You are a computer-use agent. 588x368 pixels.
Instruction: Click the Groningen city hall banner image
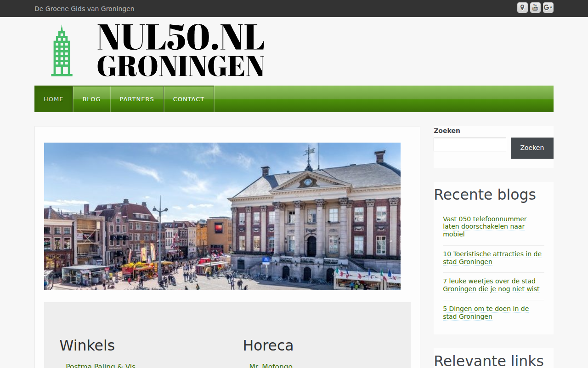pos(222,216)
